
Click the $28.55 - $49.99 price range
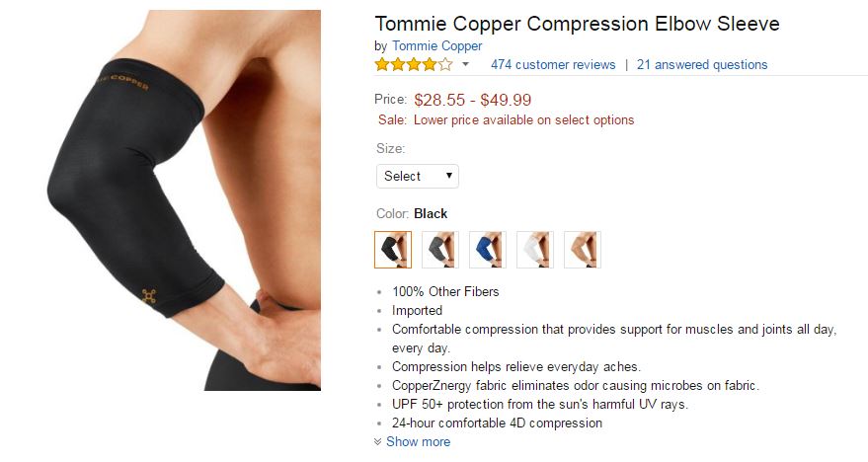473,100
